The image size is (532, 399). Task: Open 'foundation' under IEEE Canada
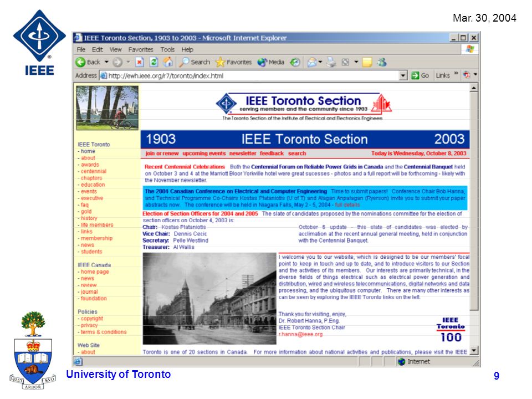pos(94,299)
